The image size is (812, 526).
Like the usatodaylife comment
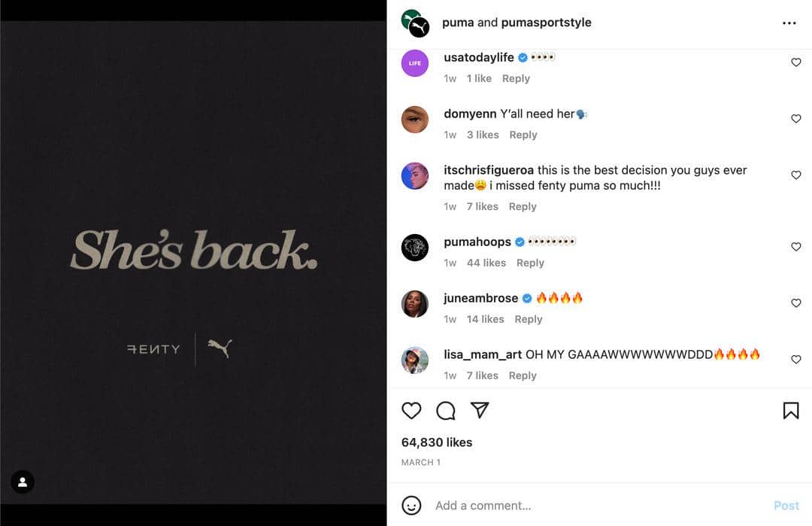[796, 62]
